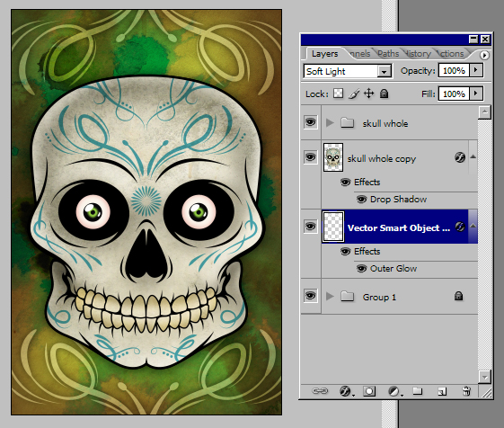
Task: Click the Opacity 100% value field
Action: tap(454, 70)
